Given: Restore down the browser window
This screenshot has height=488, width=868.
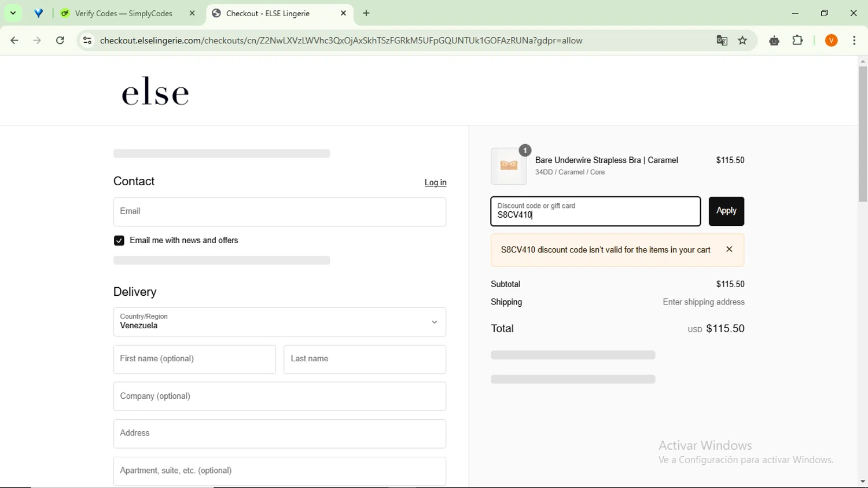Looking at the screenshot, I should pyautogui.click(x=825, y=13).
